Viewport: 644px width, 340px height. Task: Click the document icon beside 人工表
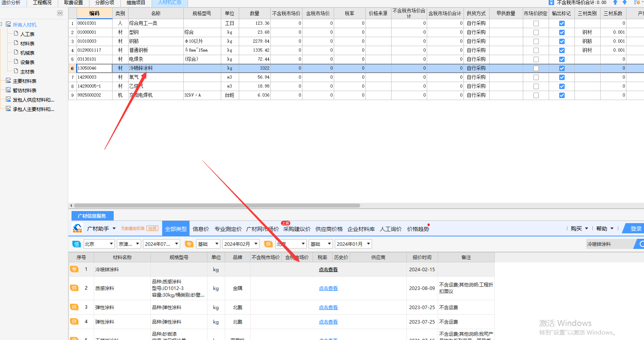pyautogui.click(x=16, y=34)
